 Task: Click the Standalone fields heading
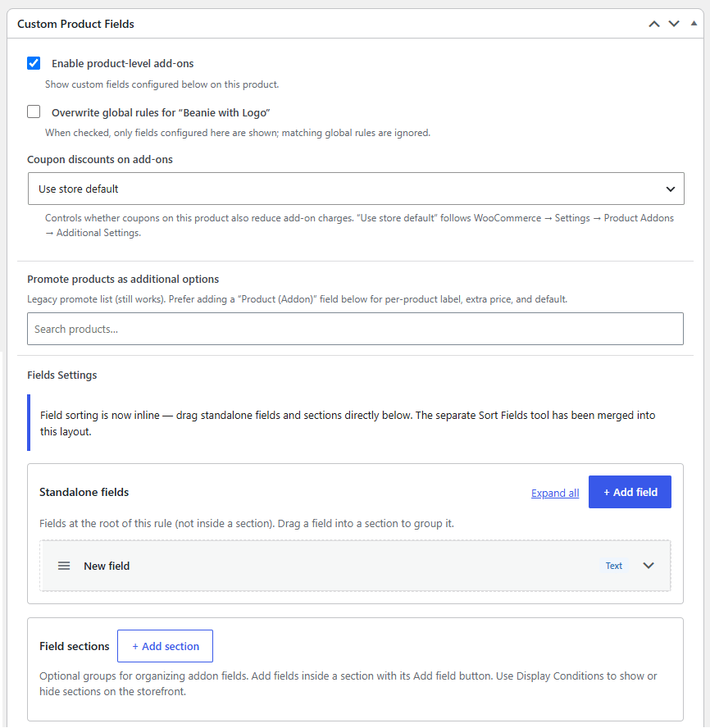tap(84, 492)
